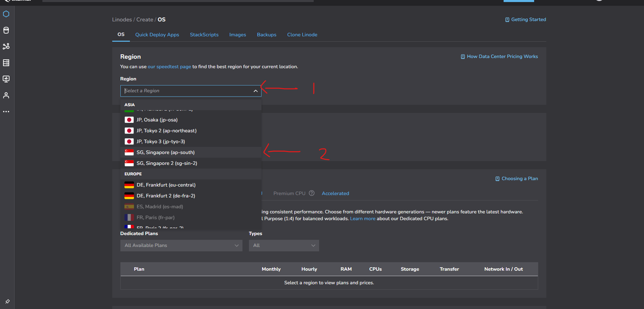Choose SG, Singapore 2 (sg-sin-2) region

coord(191,163)
